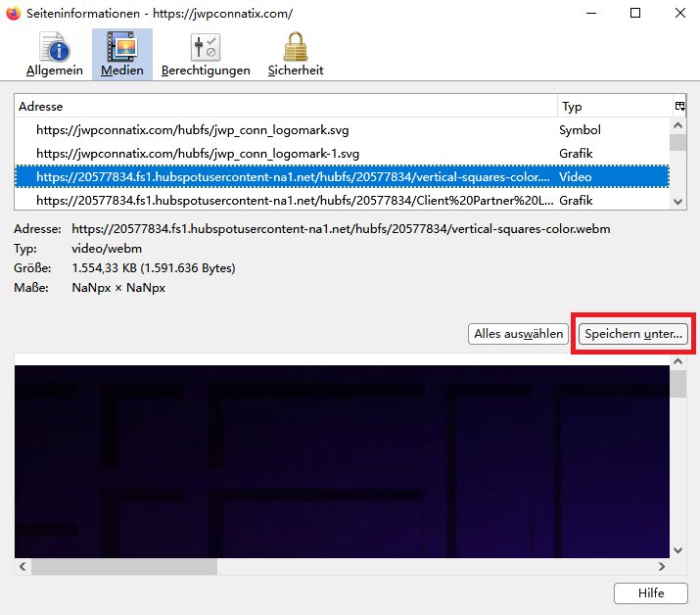Image resolution: width=700 pixels, height=615 pixels.
Task: Sort list by Adresse column header
Action: (x=286, y=107)
